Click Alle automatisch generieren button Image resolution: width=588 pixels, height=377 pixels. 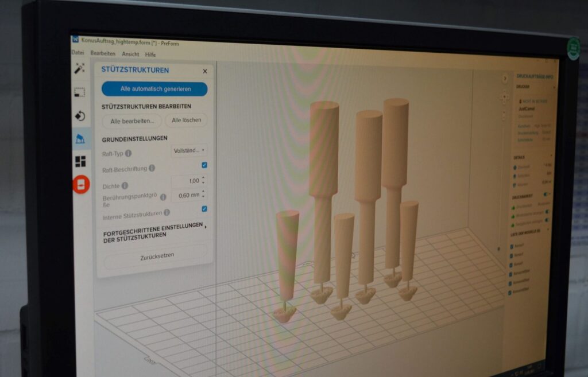(154, 89)
